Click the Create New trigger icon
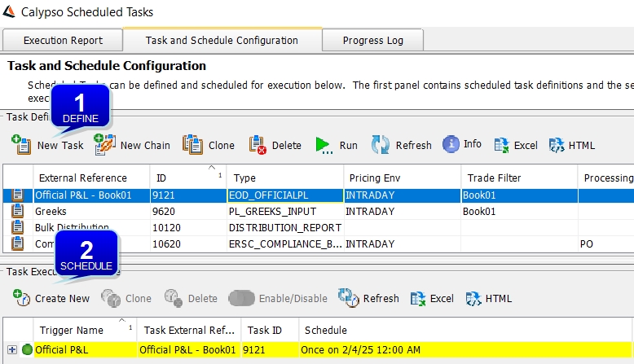Image resolution: width=634 pixels, height=364 pixels. [21, 298]
